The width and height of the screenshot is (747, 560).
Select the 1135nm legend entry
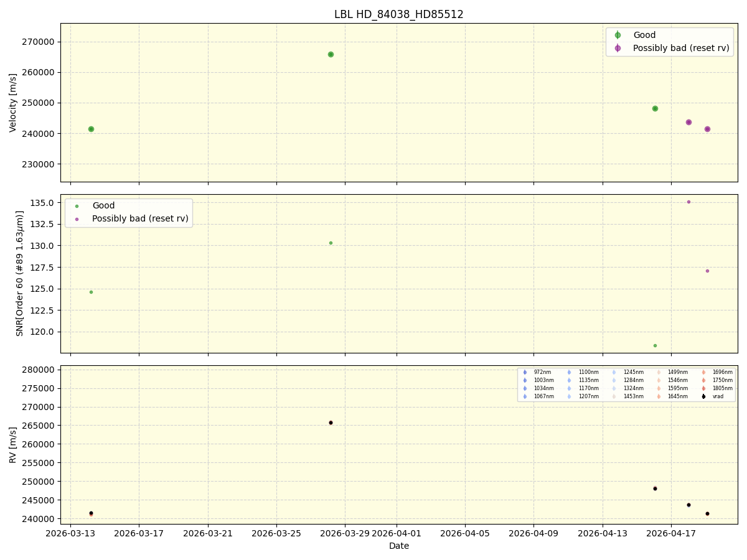point(583,380)
